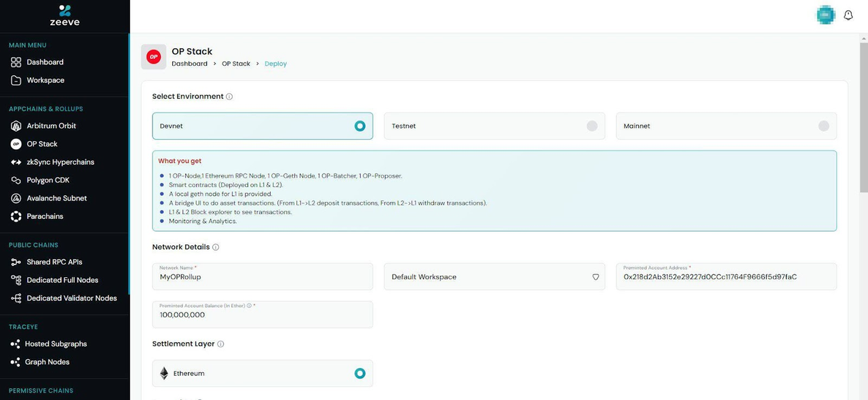Click the Dedicated Full Nodes icon
The width and height of the screenshot is (868, 400).
coord(16,280)
